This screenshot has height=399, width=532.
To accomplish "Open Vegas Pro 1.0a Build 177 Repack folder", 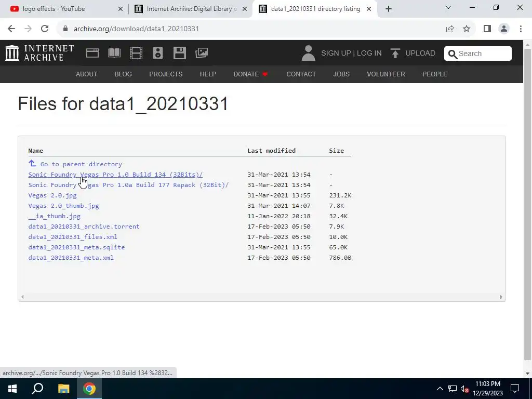I will click(x=128, y=185).
